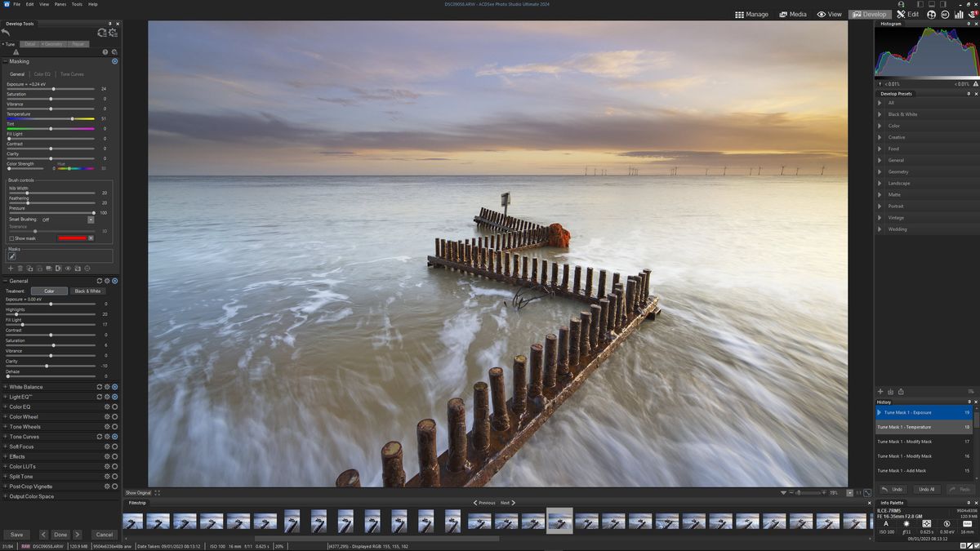Select the Develop module icon
Viewport: 980px width, 551px height.
coord(871,14)
